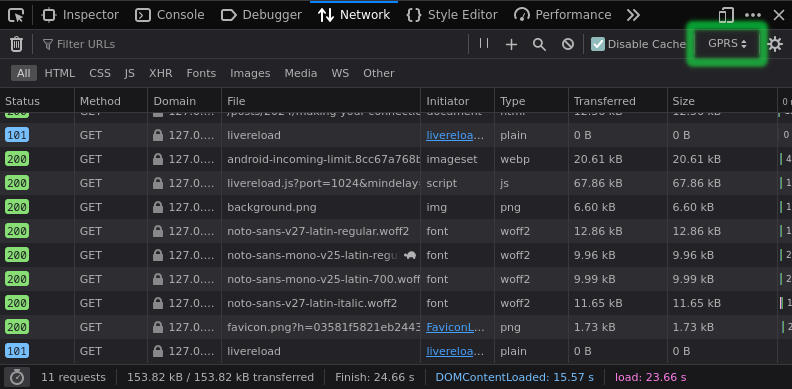This screenshot has width=792, height=389.
Task: Click lock icon in android-incoming-limit row
Action: tap(158, 159)
